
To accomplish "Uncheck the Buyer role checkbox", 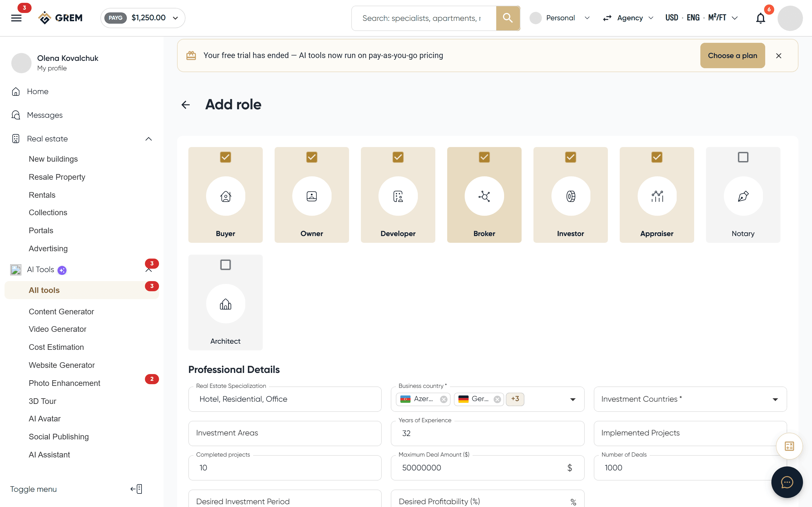I will point(226,157).
